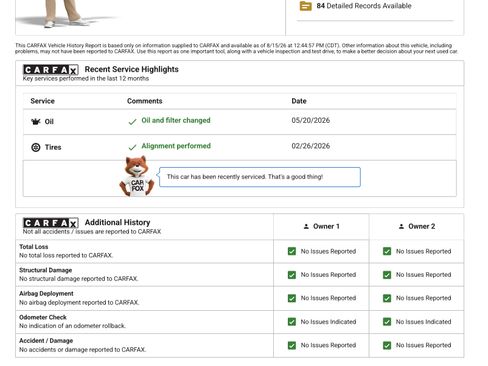This screenshot has width=488, height=366.
Task: Click Owner 2 Total Loss green checkbox
Action: (387, 251)
